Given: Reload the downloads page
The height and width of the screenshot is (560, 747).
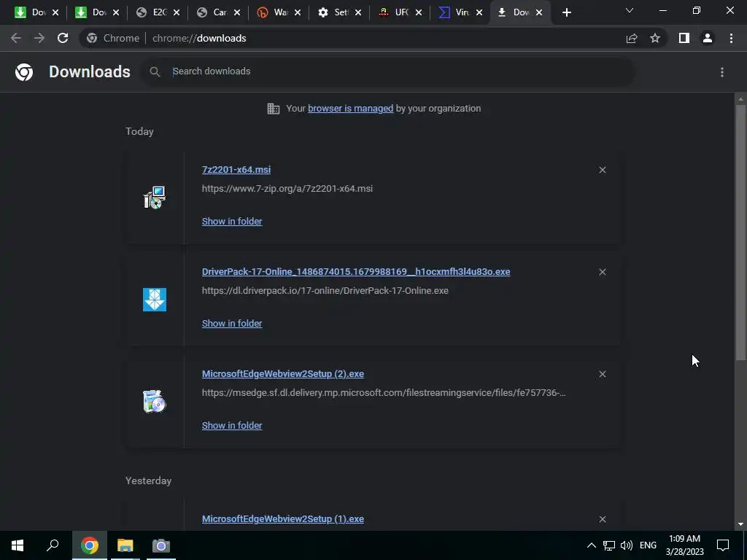Looking at the screenshot, I should tap(63, 38).
